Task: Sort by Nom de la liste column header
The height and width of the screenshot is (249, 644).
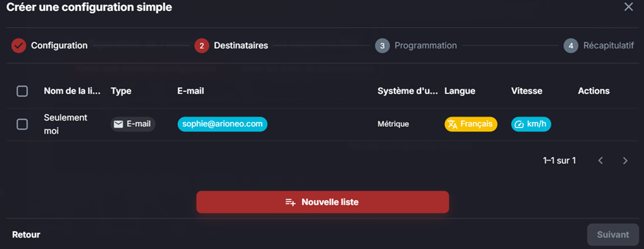Action: tap(72, 91)
